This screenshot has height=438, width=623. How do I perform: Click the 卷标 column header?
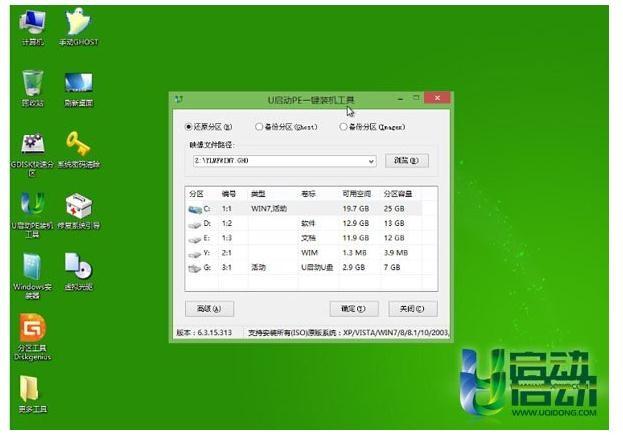click(309, 194)
